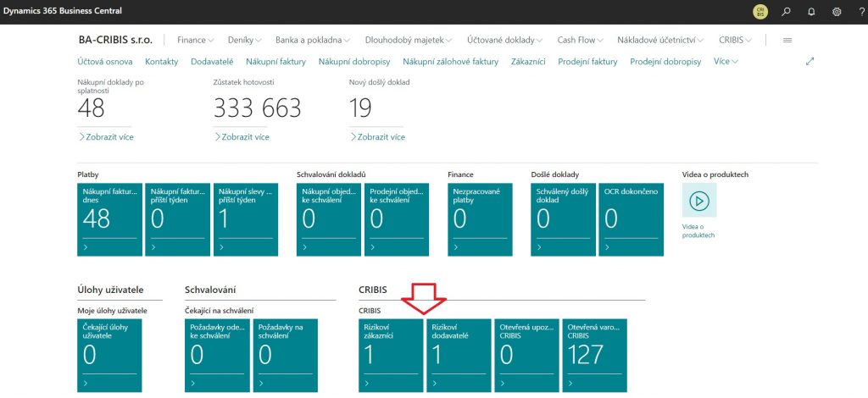Click the BA-CRIBIS s.r.o. company name
The image size is (868, 398).
point(117,41)
